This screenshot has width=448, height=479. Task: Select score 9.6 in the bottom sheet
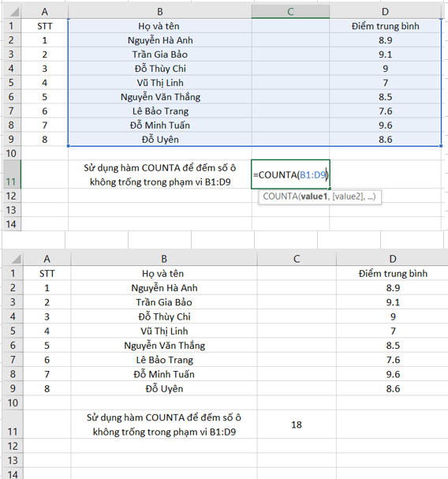tap(393, 374)
